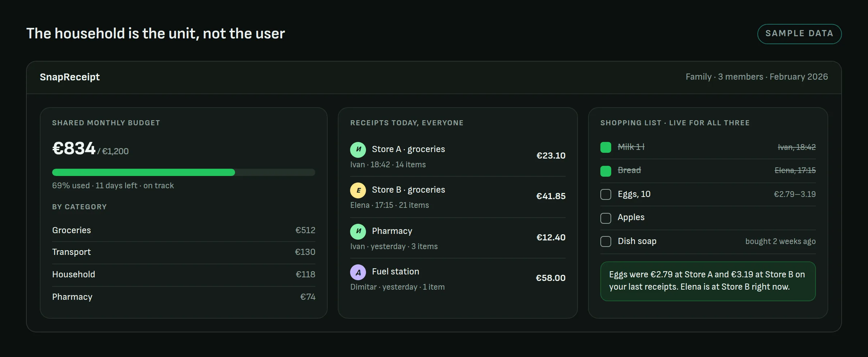Screen dimensions: 868x357
Task: Click the RECEIPTS TODAY, EVERYONE heading
Action: coord(407,123)
